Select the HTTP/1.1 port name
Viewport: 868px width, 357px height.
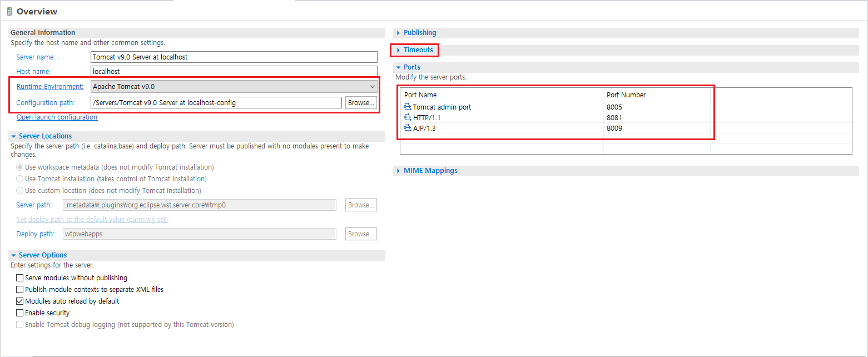point(427,117)
